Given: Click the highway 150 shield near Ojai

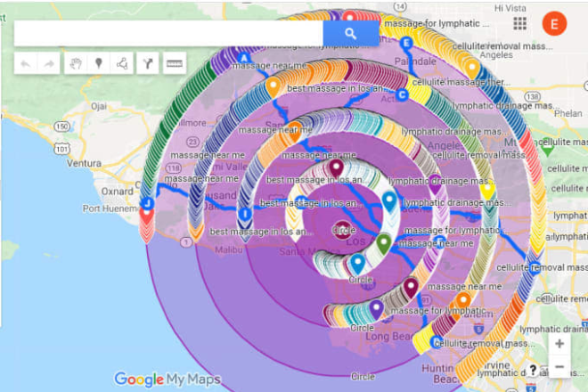Looking at the screenshot, I should (x=61, y=127).
